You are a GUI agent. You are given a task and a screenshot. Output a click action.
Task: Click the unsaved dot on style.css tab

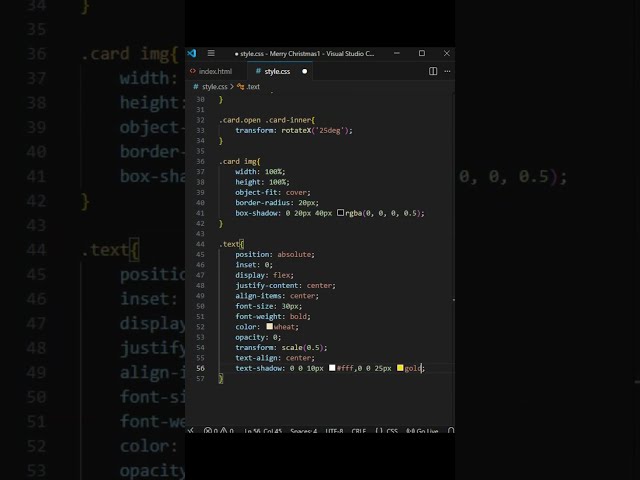point(304,71)
